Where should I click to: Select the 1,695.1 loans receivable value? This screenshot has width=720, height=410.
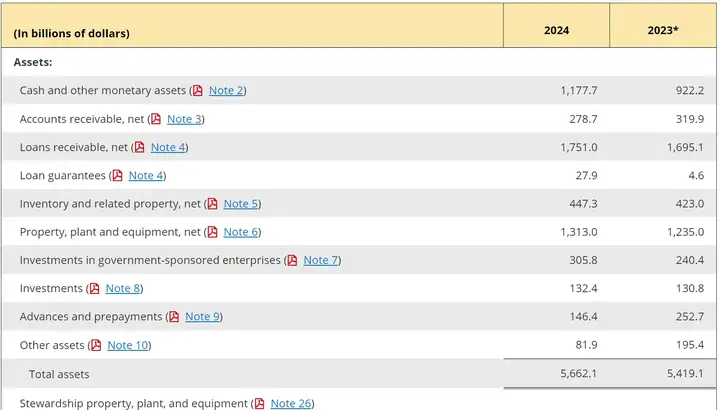pyautogui.click(x=685, y=147)
